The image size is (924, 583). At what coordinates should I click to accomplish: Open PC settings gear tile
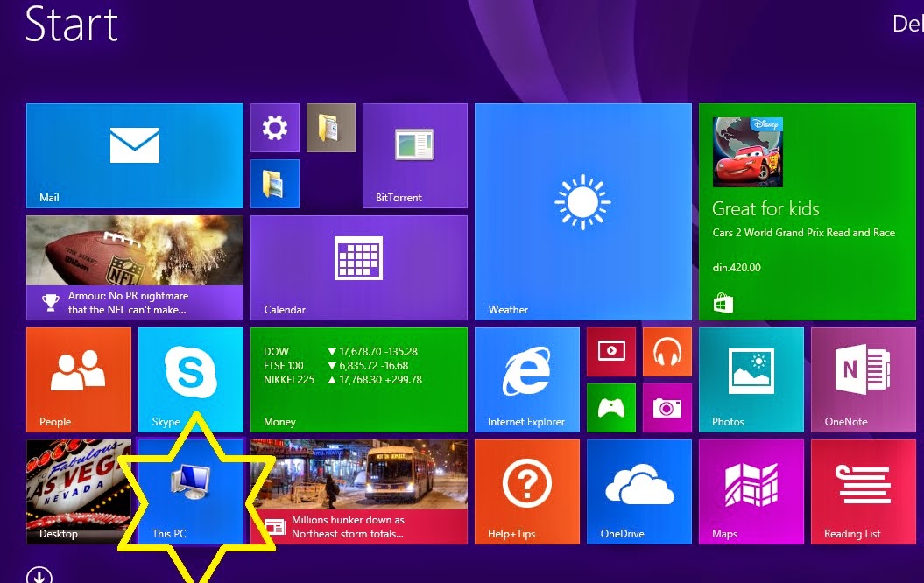(275, 128)
